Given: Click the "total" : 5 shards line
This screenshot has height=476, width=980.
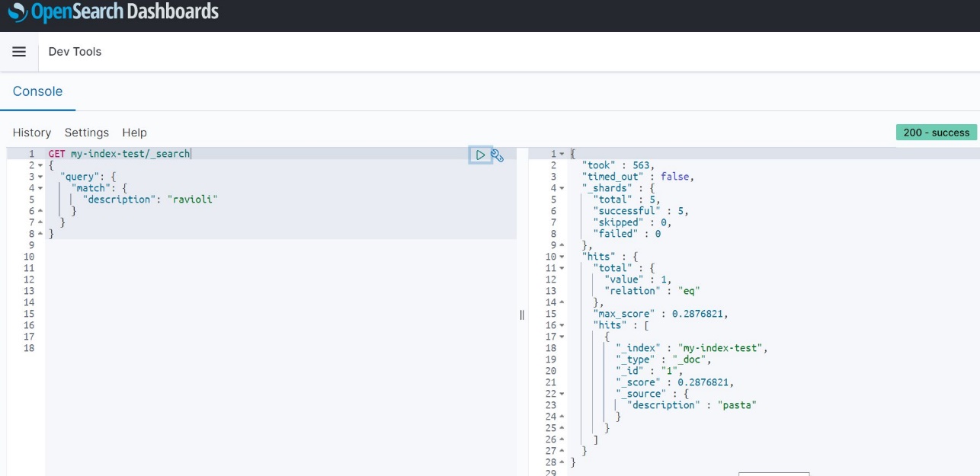Looking at the screenshot, I should pos(626,200).
